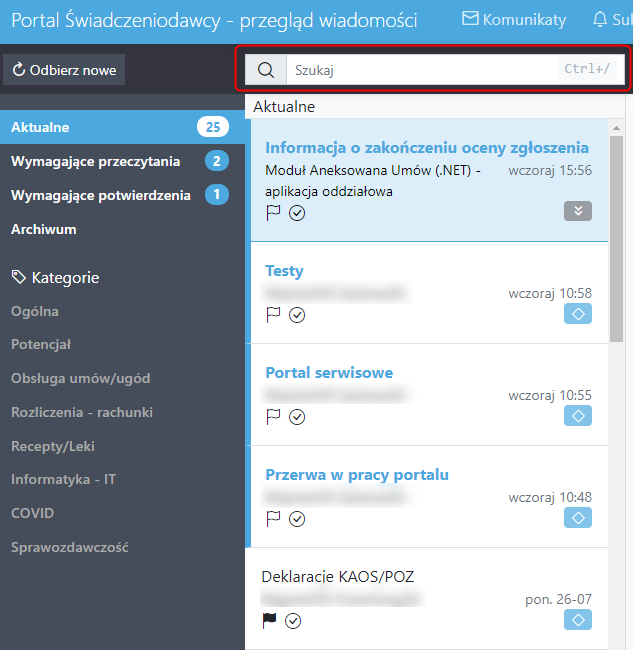
Task: Open the Archiwum folder
Action: tap(122, 229)
